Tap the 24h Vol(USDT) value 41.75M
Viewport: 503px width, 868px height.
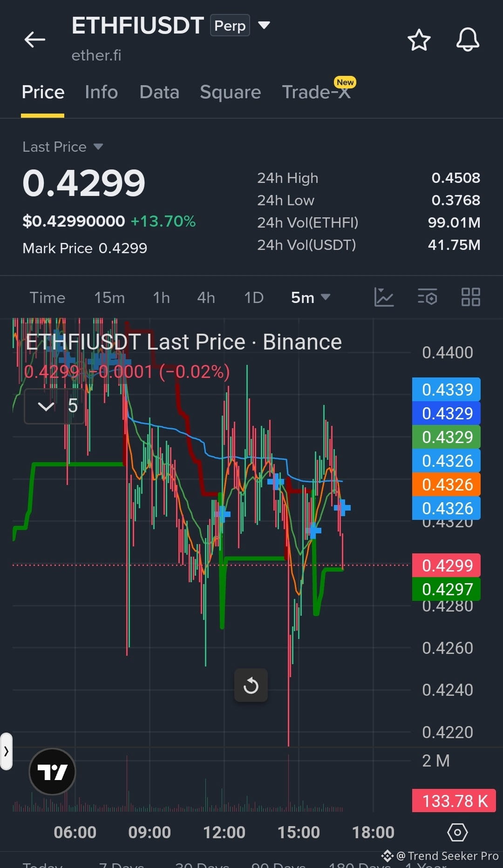[454, 245]
